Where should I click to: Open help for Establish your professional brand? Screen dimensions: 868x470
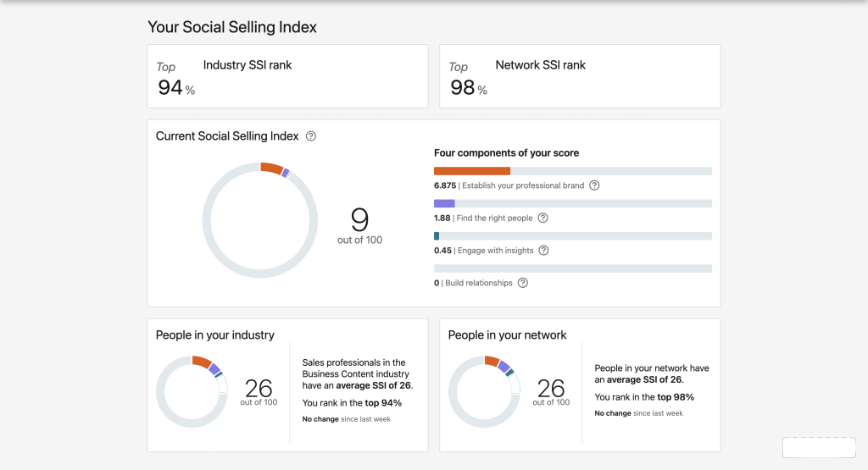pos(594,185)
